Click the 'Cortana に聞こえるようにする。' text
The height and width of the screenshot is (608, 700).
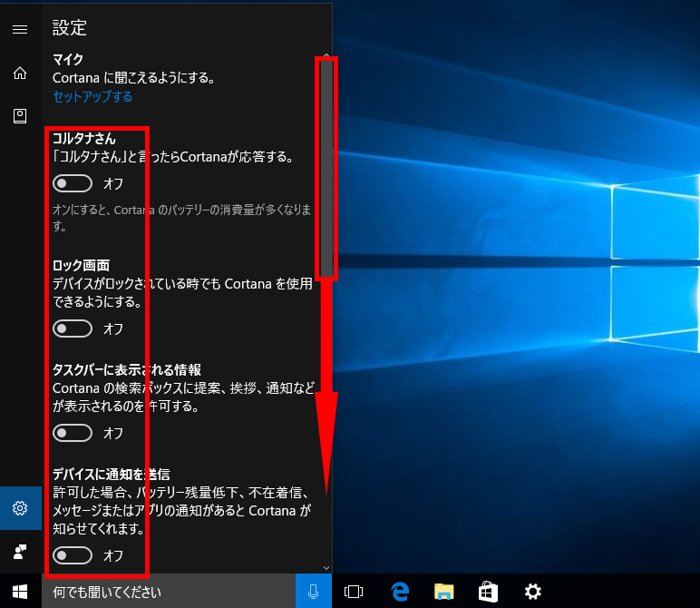(x=134, y=78)
